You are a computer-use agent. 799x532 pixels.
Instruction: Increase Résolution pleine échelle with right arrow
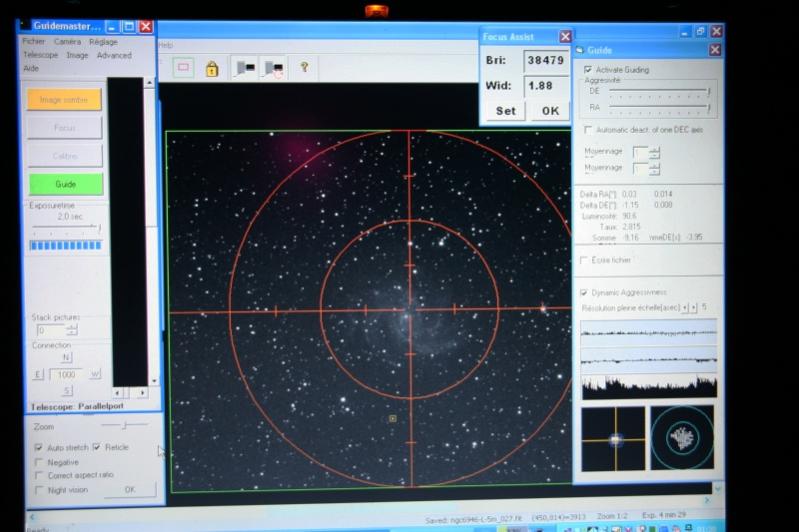pyautogui.click(x=694, y=307)
